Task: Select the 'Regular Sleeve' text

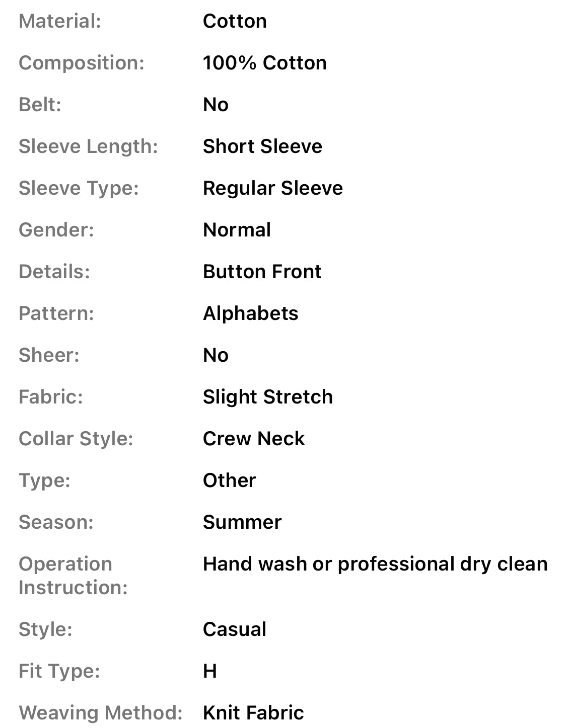Action: pos(272,188)
